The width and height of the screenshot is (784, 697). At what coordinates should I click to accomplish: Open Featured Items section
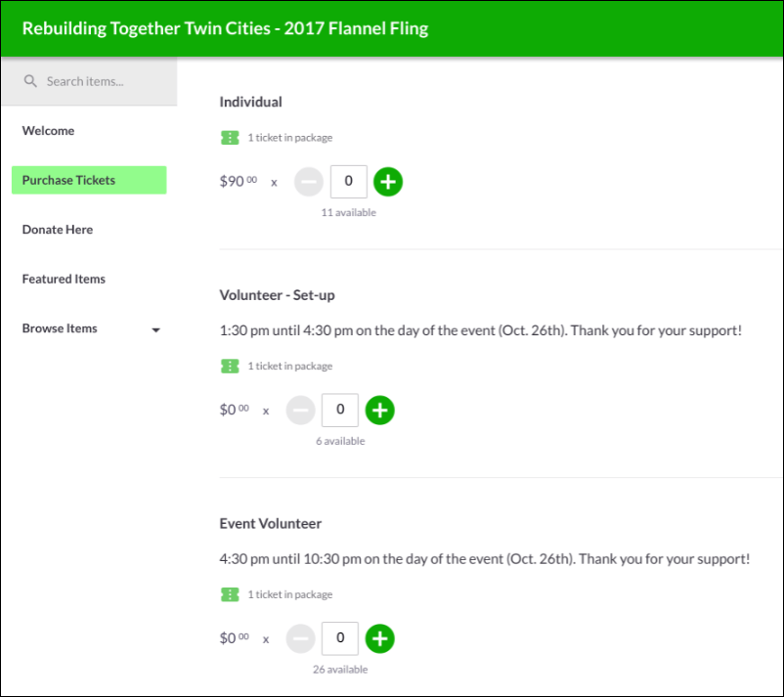pos(64,279)
